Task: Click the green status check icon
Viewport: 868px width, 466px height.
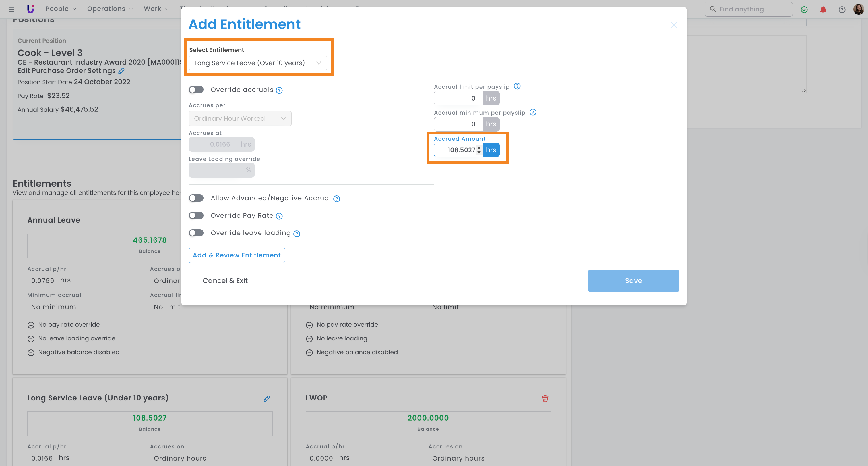Action: (x=804, y=9)
